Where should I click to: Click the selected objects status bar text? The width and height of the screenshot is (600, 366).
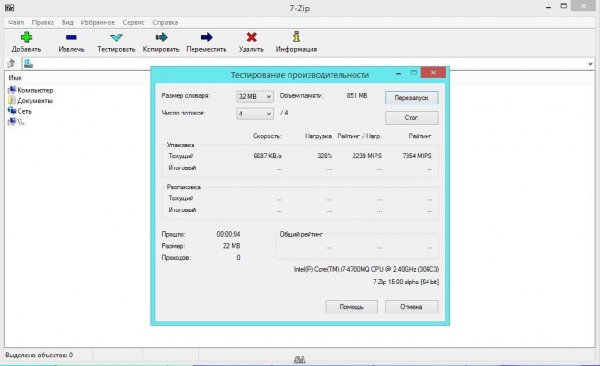coord(39,355)
